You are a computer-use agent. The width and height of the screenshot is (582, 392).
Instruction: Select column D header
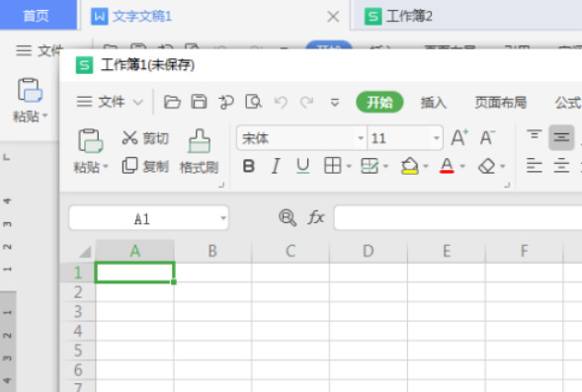tap(369, 251)
